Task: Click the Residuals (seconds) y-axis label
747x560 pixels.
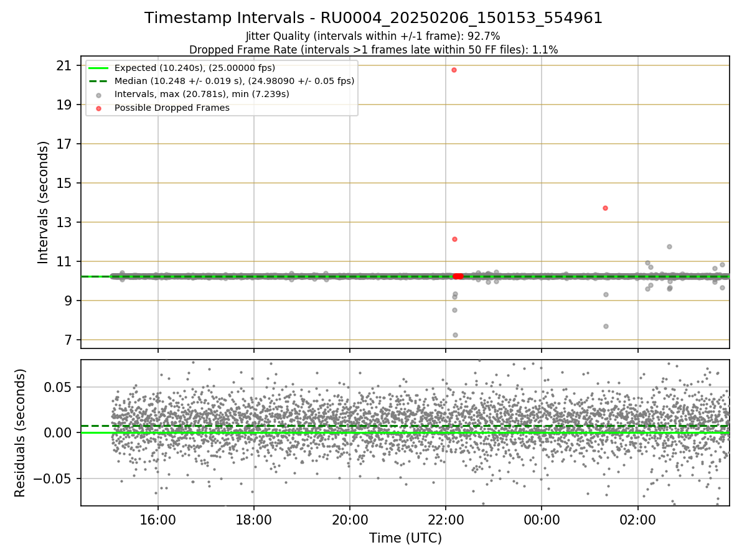Action: point(21,432)
